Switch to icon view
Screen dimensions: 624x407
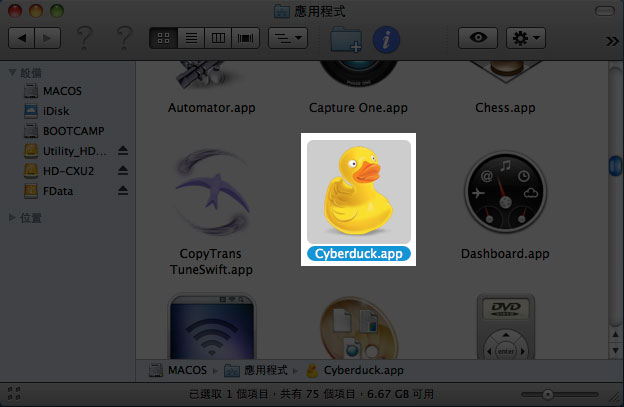[164, 38]
